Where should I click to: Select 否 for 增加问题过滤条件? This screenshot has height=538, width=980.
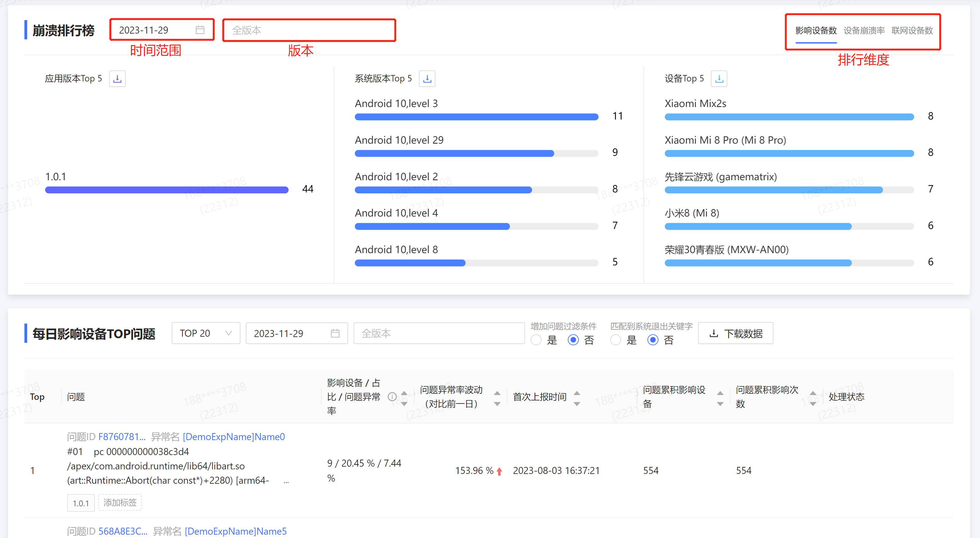click(x=573, y=340)
